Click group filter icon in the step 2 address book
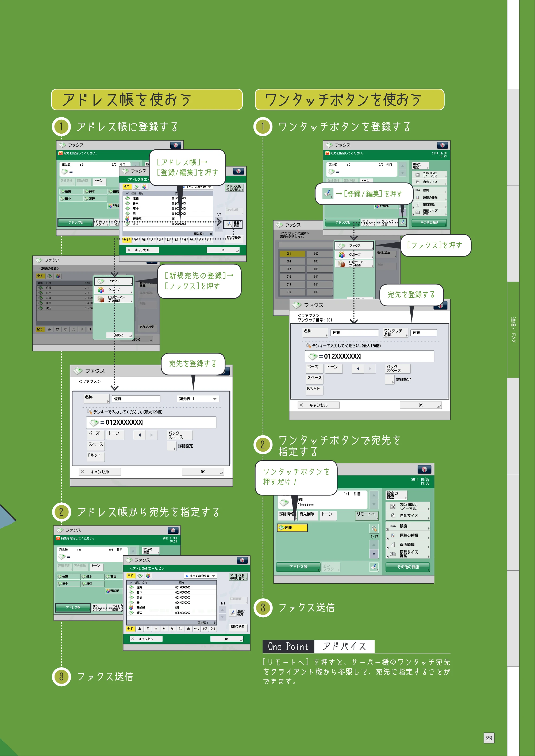The image size is (535, 756). pyautogui.click(x=148, y=576)
